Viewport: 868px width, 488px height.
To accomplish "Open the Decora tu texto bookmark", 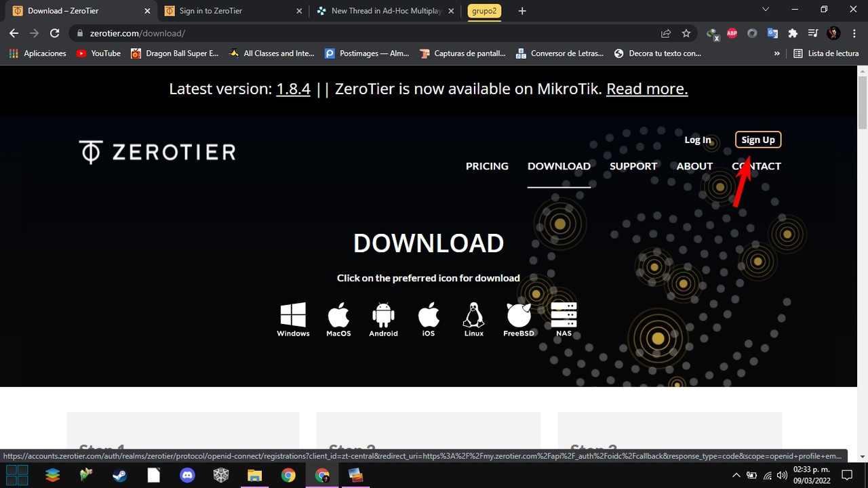I will tap(658, 54).
